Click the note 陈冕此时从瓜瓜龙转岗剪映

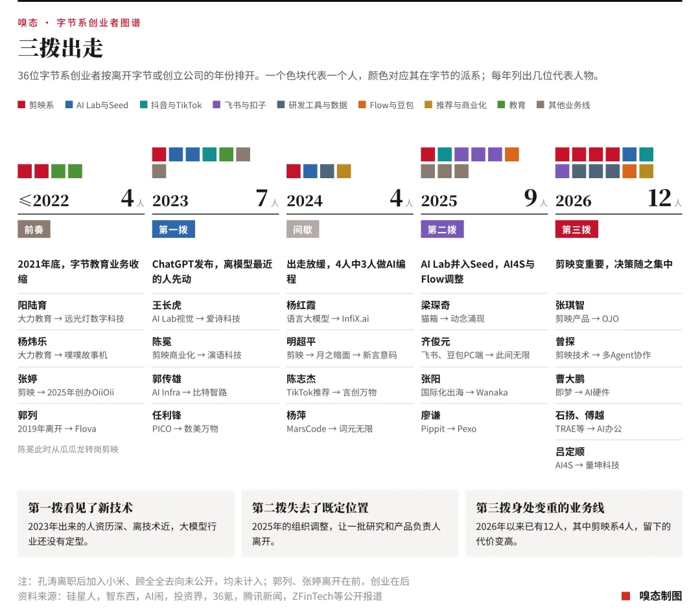[68, 450]
